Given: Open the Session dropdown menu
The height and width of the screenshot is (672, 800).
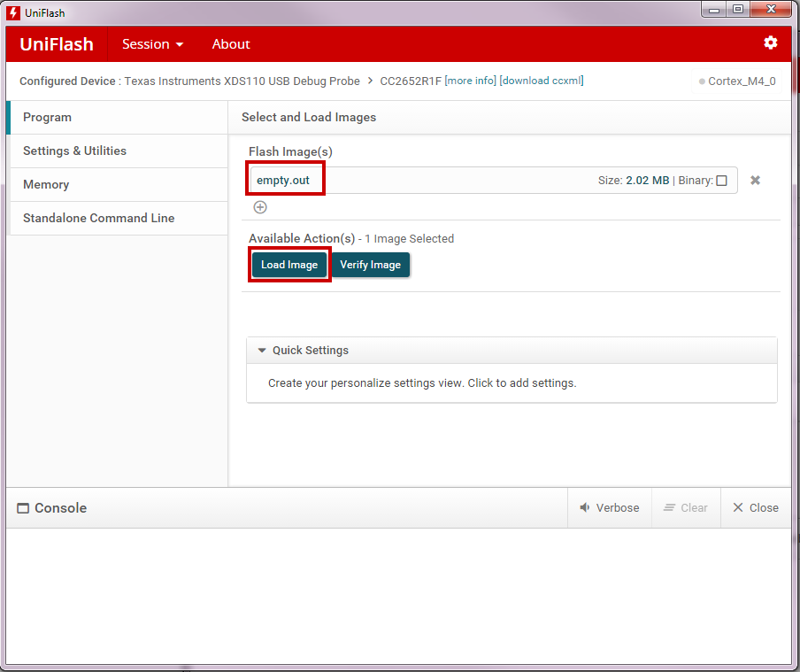Looking at the screenshot, I should [152, 44].
